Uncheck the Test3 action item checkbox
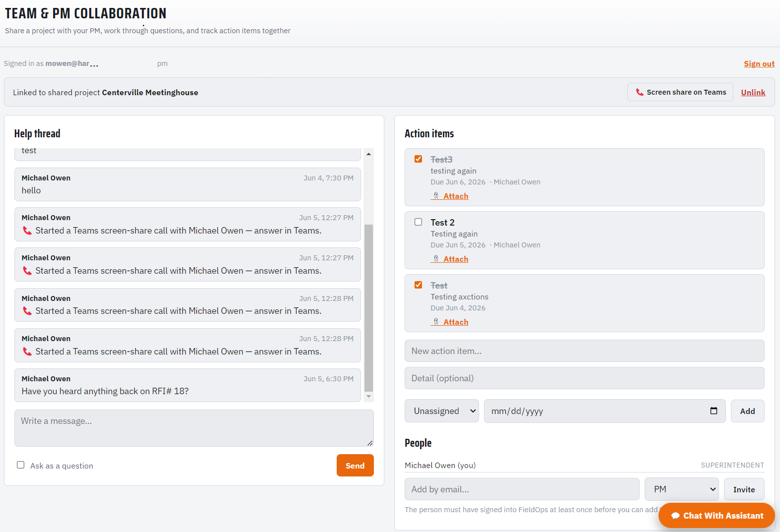Viewport: 780px width, 532px height. click(x=419, y=159)
